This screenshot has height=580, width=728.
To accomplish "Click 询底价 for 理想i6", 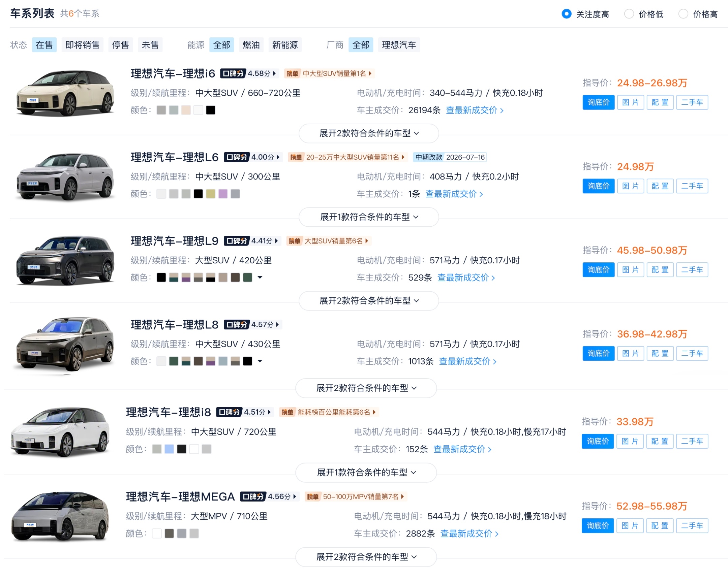I will click(x=599, y=102).
